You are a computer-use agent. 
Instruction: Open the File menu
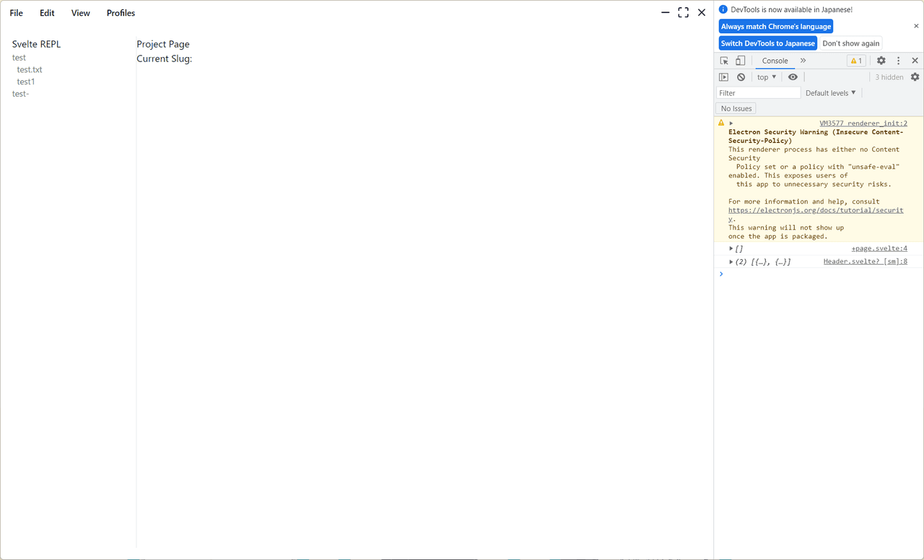point(16,13)
